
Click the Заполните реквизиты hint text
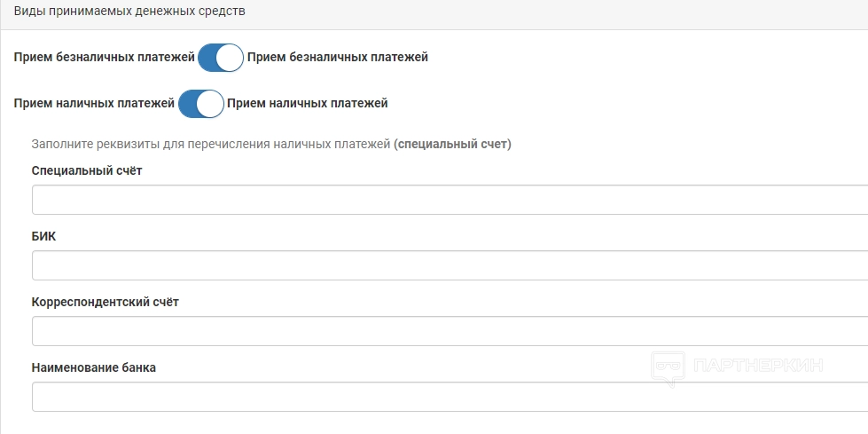(x=211, y=144)
